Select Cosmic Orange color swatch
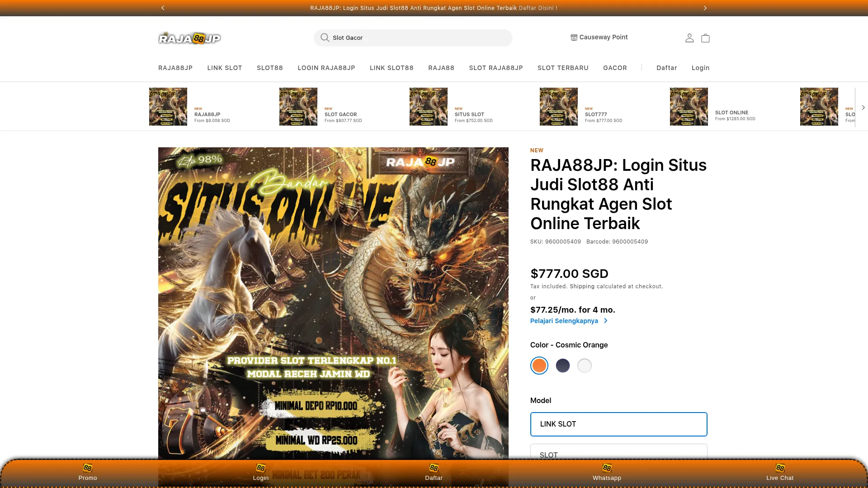The image size is (868, 488). [x=539, y=366]
